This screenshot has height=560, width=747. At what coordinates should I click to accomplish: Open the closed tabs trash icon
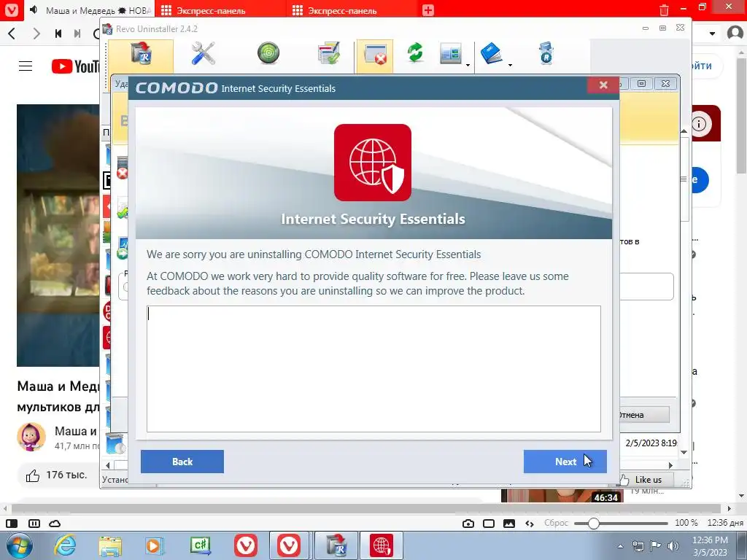point(664,10)
